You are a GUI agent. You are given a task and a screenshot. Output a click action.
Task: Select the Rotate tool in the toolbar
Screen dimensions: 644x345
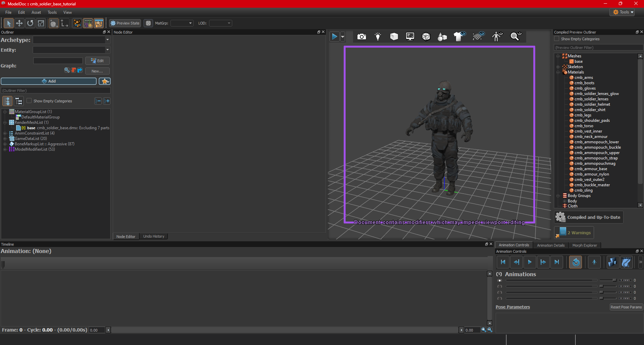click(x=30, y=23)
